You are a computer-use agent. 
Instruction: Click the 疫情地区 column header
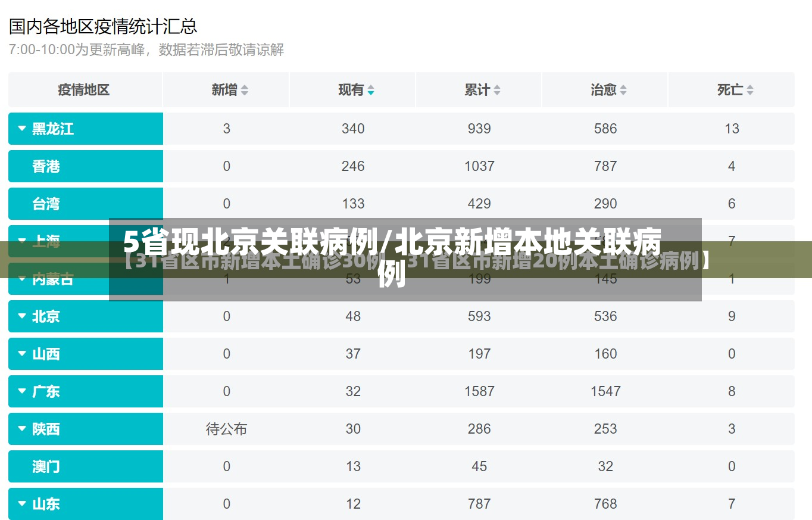coord(84,90)
